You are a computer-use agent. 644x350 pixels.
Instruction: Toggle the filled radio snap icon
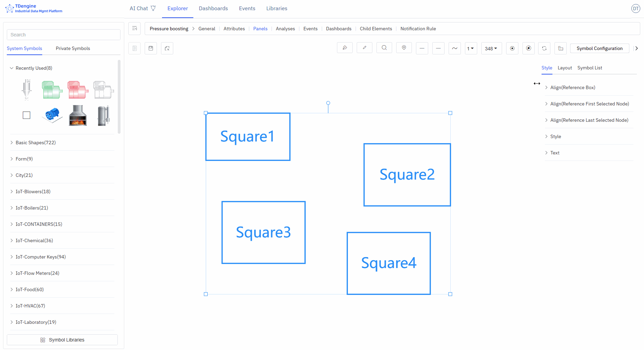click(512, 48)
